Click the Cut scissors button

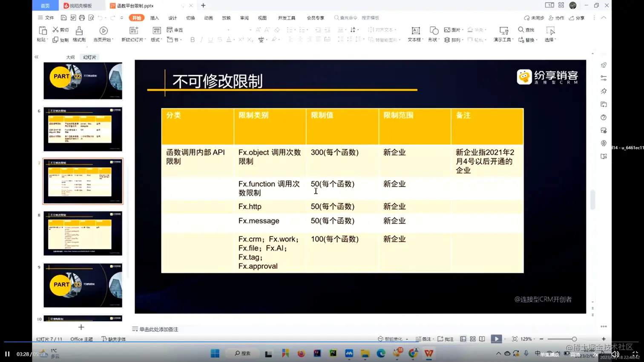point(60,30)
